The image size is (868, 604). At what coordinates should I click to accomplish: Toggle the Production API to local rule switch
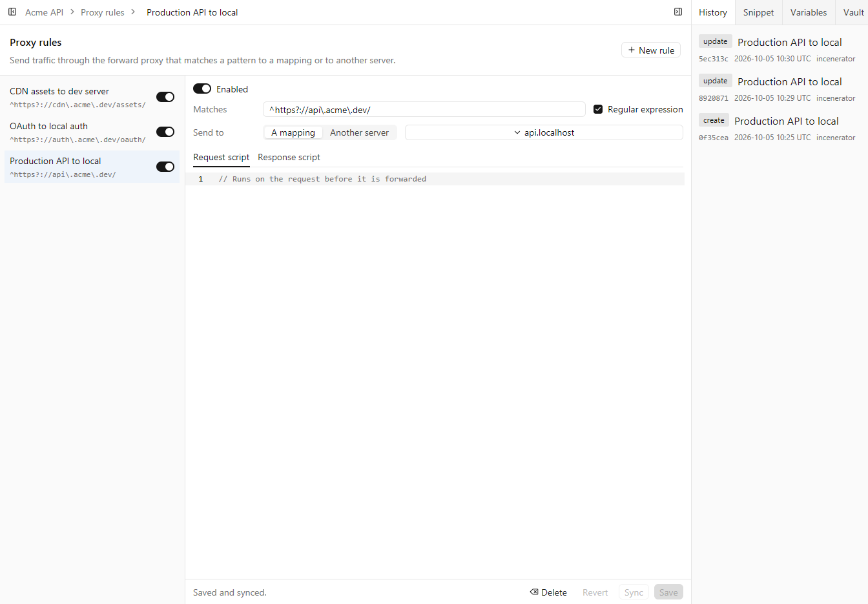coord(165,167)
